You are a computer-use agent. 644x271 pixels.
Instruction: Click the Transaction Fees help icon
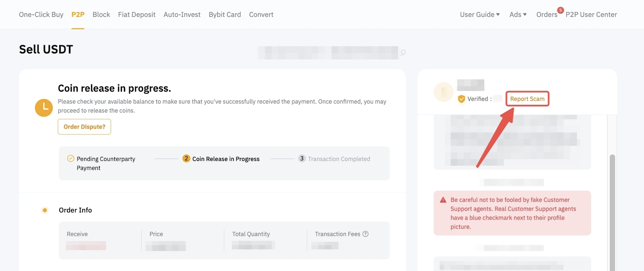tap(365, 234)
